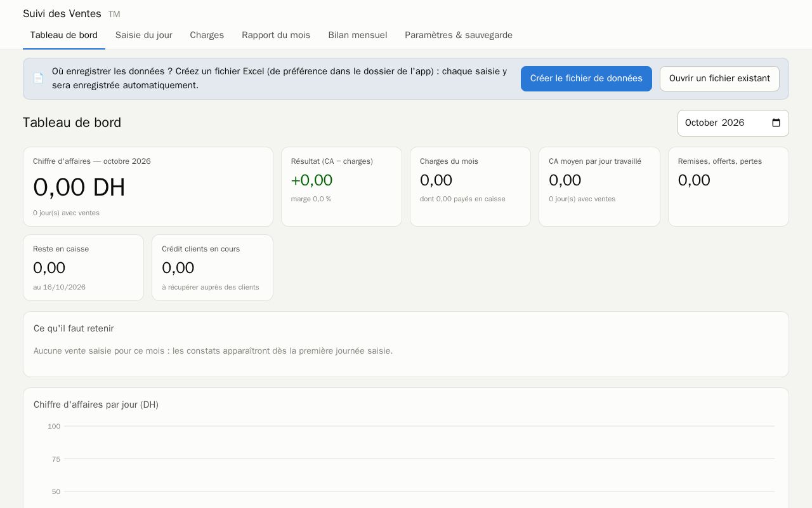The width and height of the screenshot is (812, 508).
Task: Go to the Charges tab
Action: [207, 36]
